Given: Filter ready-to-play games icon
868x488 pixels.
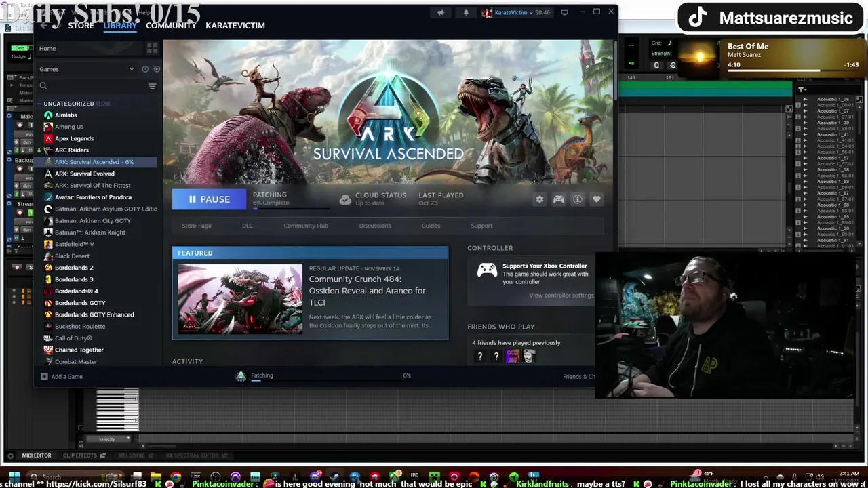Looking at the screenshot, I should click(x=157, y=69).
